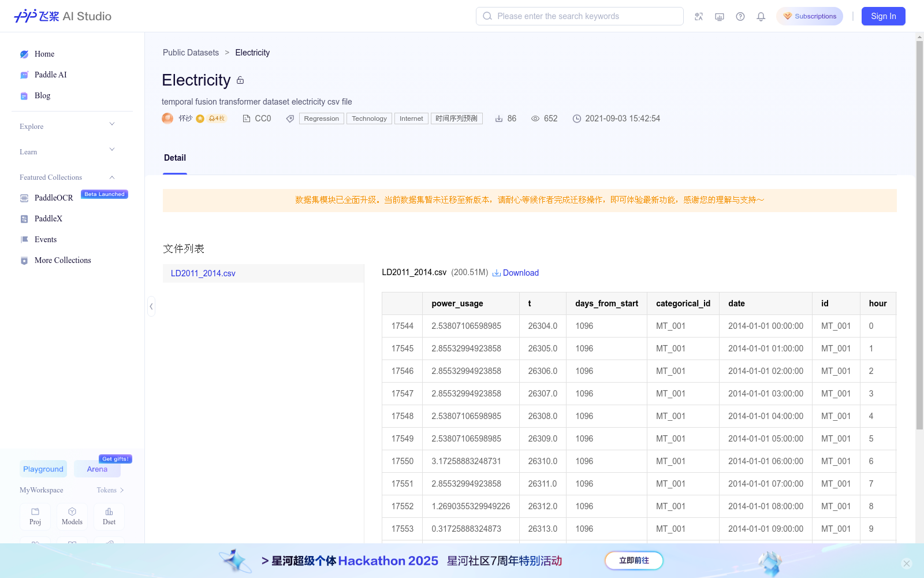The height and width of the screenshot is (578, 924).
Task: Collapse the Featured Collections section
Action: pos(67,177)
